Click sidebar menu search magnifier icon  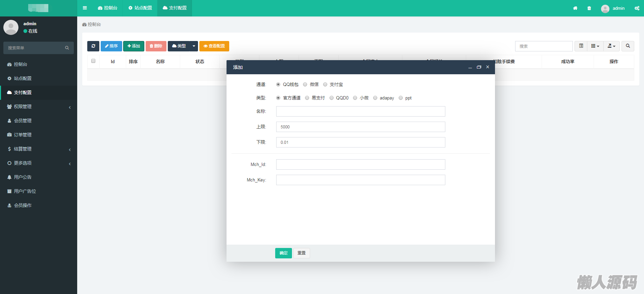(67, 48)
